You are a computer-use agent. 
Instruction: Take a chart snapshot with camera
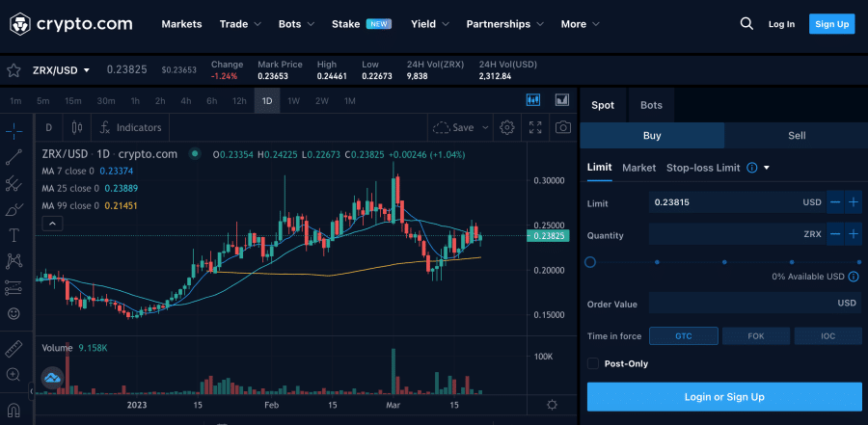[563, 128]
